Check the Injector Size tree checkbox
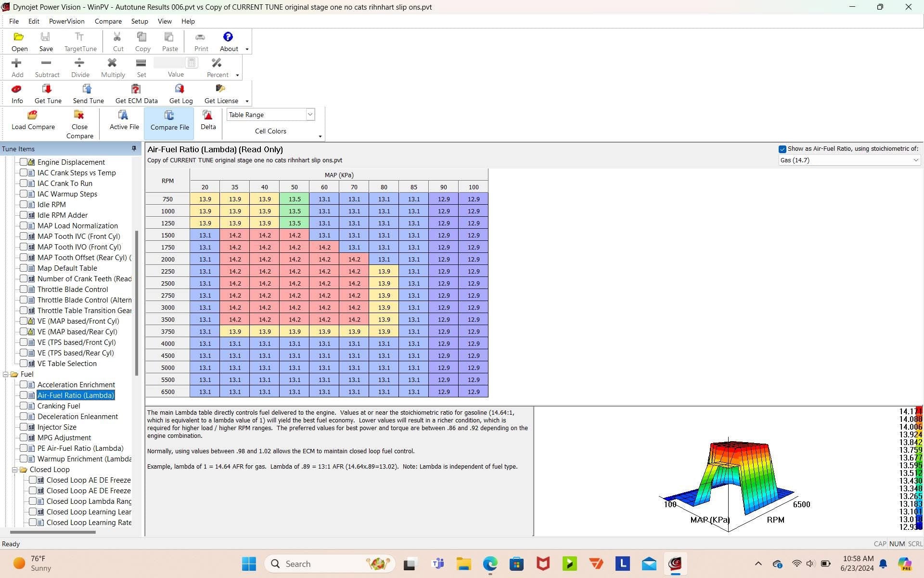This screenshot has height=578, width=924. [x=23, y=427]
